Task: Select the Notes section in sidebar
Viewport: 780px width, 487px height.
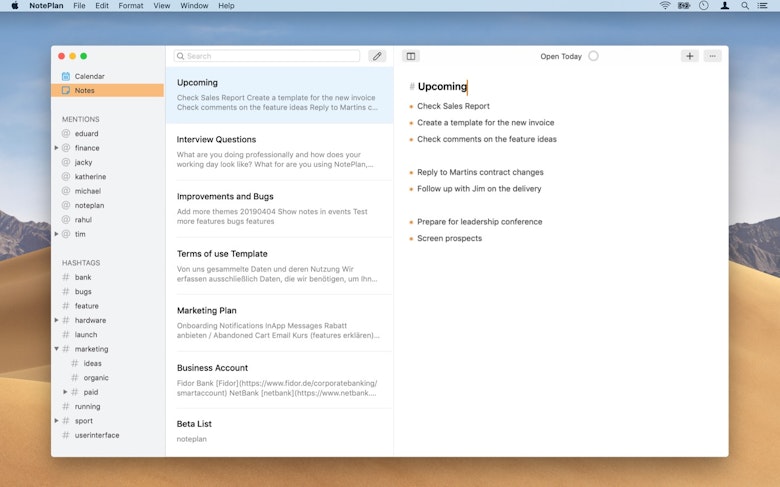Action: tap(107, 91)
